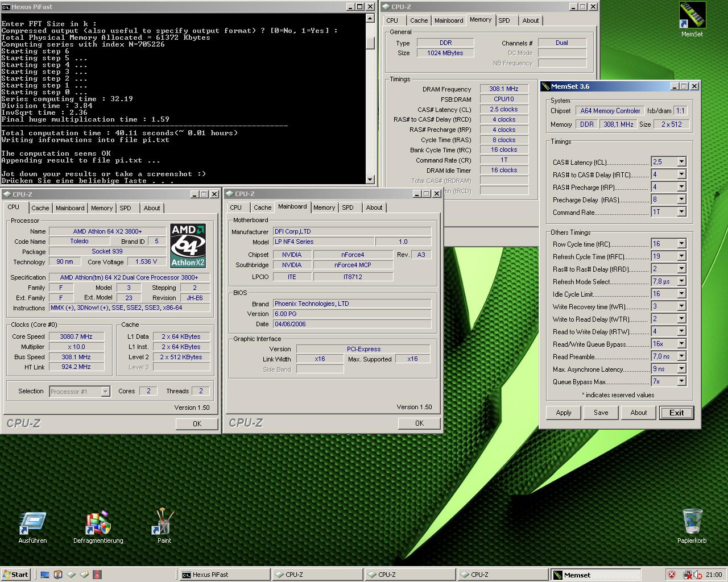Click the MemSet 3.6 title bar icon
Viewport: 728px width, 582px height.
pos(545,86)
